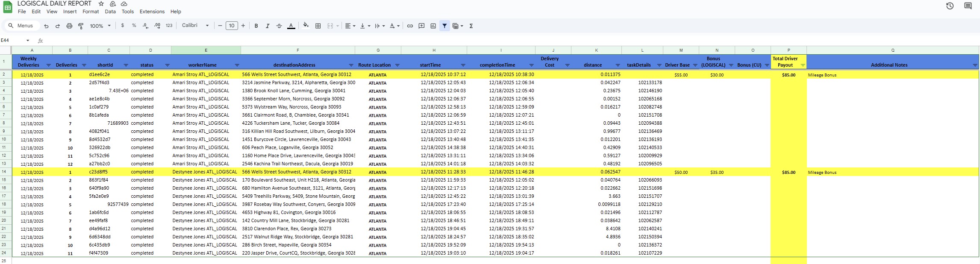The height and width of the screenshot is (264, 980).
Task: Toggle the filter button in toolbar
Action: coord(444,26)
